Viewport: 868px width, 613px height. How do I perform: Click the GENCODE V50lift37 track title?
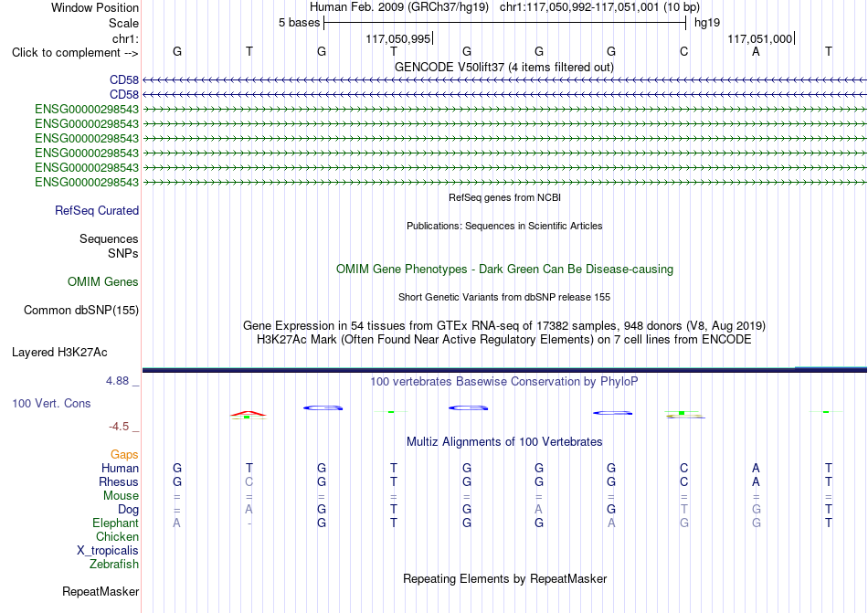[x=504, y=67]
